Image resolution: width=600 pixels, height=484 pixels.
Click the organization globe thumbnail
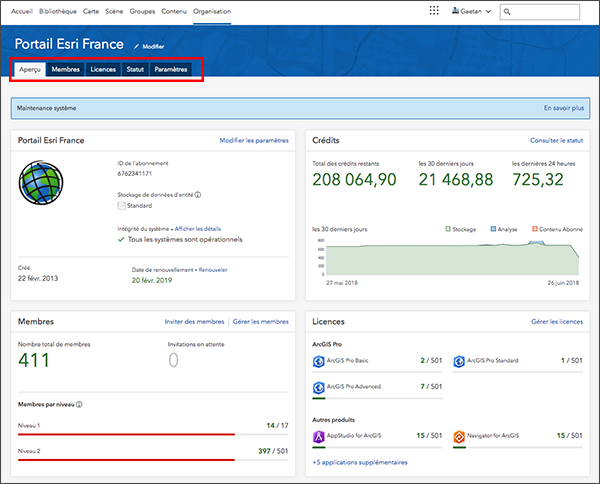tap(41, 183)
